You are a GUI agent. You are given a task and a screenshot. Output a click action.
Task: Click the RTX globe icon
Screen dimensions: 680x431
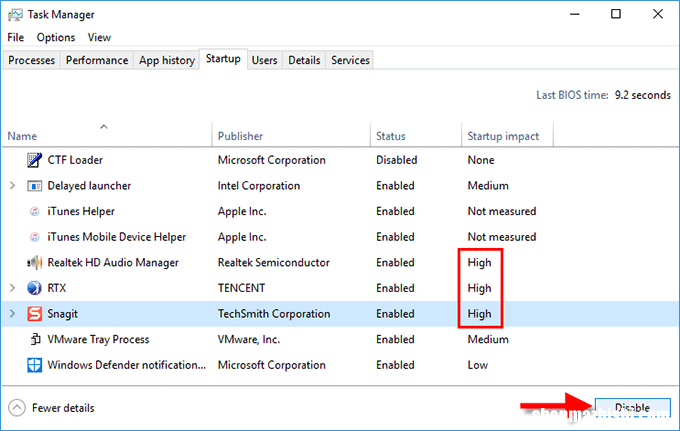34,288
